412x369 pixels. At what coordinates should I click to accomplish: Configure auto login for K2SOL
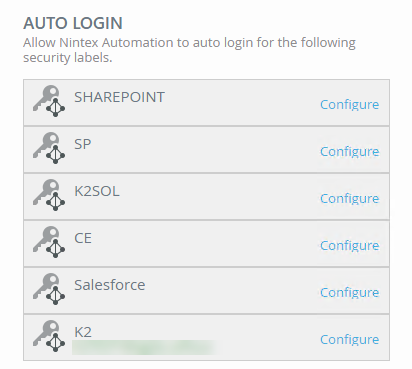tap(349, 199)
